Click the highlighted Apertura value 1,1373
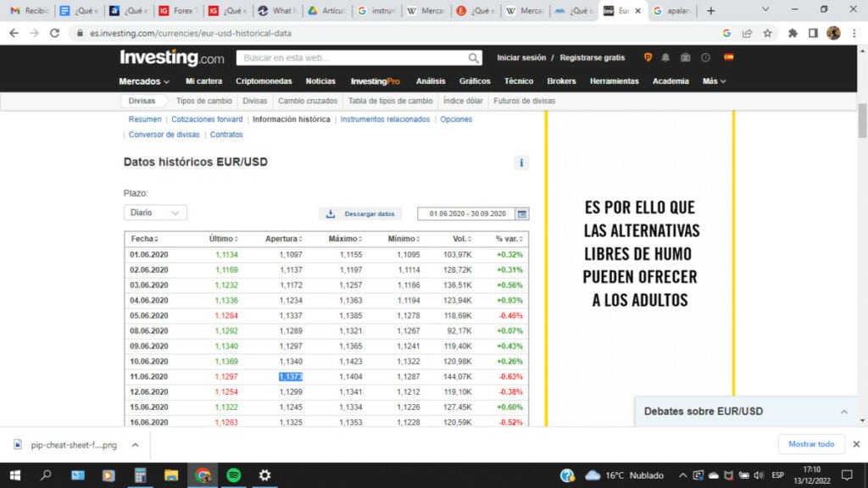 pos(291,377)
